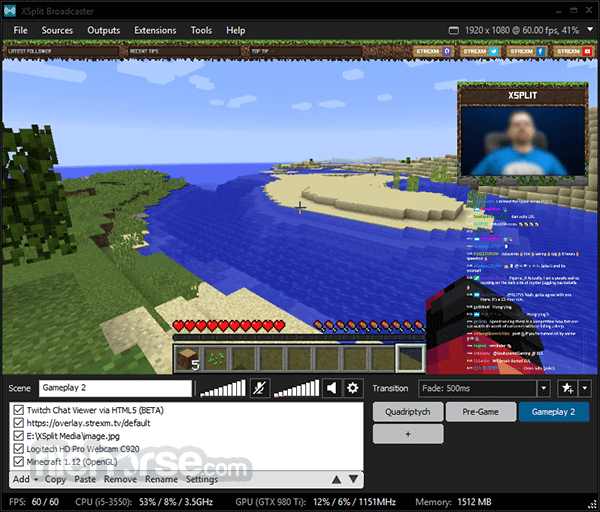This screenshot has height=512, width=600.
Task: Mute the system speaker icon
Action: click(x=331, y=388)
